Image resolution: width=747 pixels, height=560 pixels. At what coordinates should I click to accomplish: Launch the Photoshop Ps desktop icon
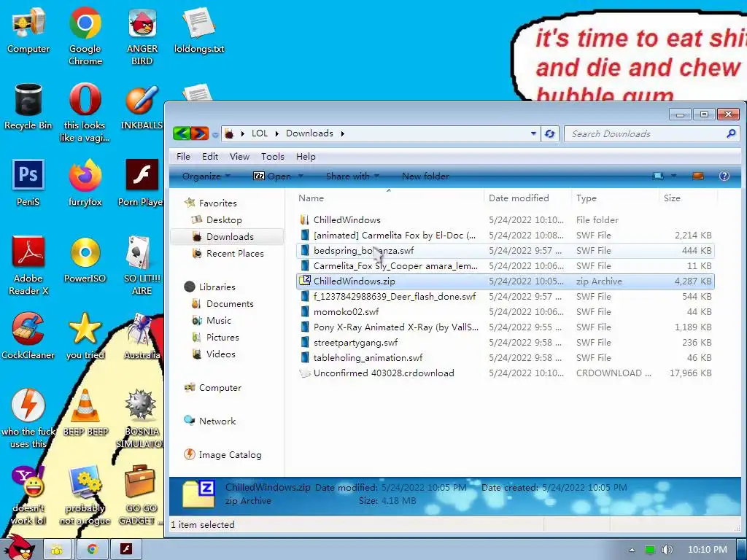pyautogui.click(x=28, y=183)
